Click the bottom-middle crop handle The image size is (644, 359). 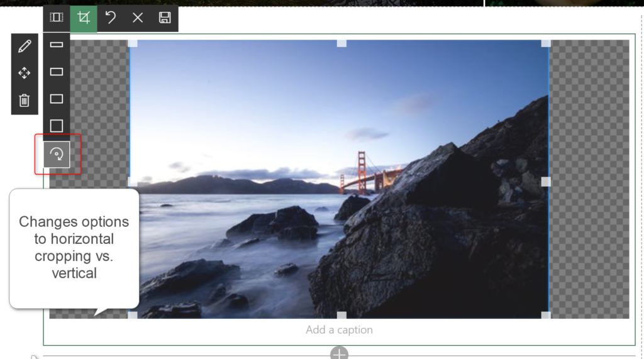[x=341, y=315]
